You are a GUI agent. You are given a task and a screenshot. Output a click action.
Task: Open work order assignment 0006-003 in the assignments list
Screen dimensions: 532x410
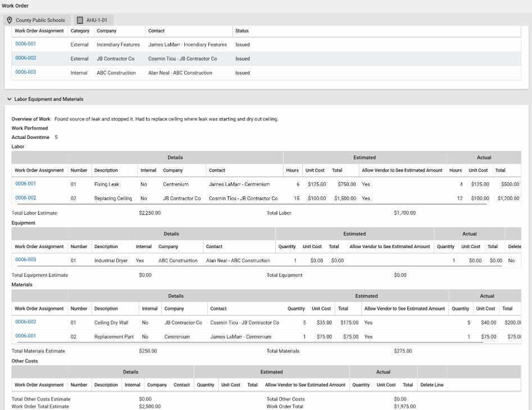tap(25, 72)
